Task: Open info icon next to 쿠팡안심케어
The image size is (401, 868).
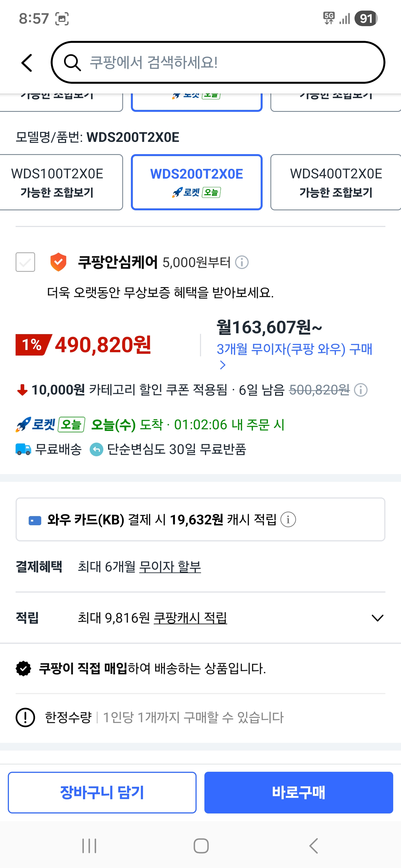Action: tap(242, 262)
